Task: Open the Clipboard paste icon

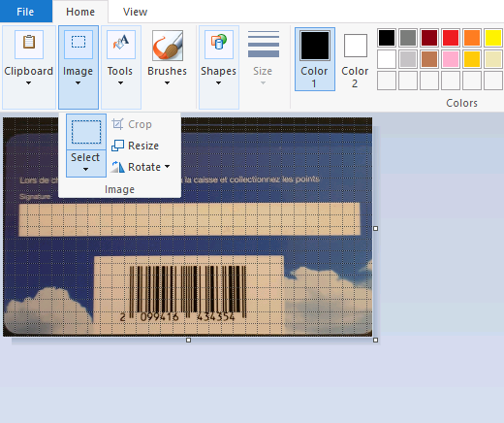Action: (29, 45)
